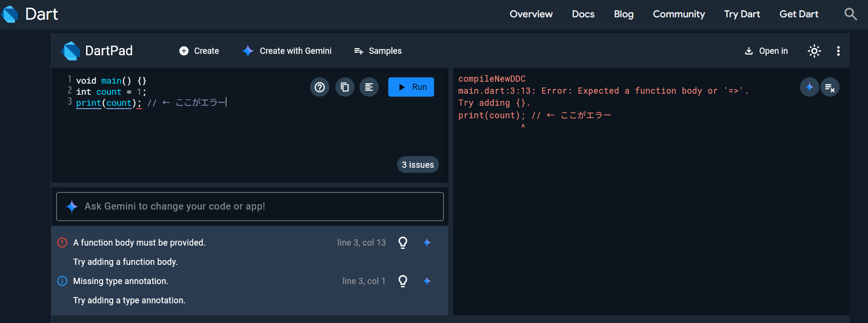The width and height of the screenshot is (868, 323).
Task: Open Create with Gemini
Action: (287, 51)
